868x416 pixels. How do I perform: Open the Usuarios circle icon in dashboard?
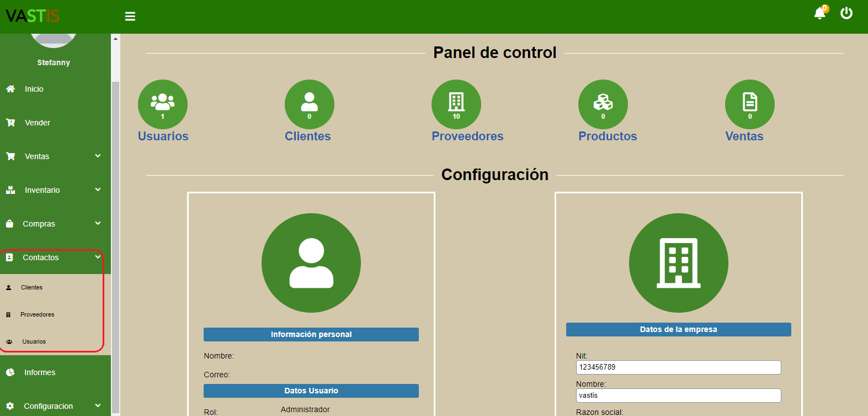click(x=163, y=104)
